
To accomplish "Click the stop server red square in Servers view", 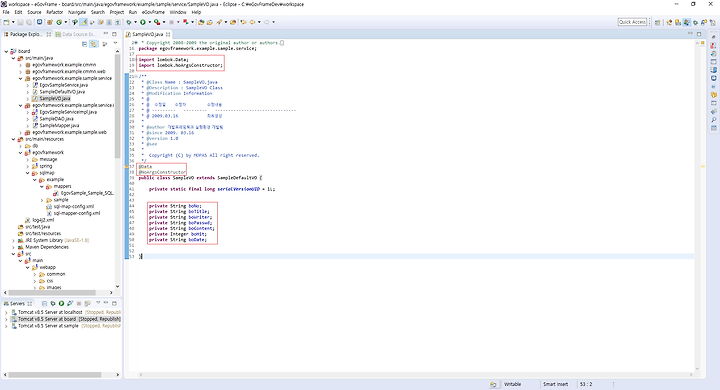I will tap(79, 303).
